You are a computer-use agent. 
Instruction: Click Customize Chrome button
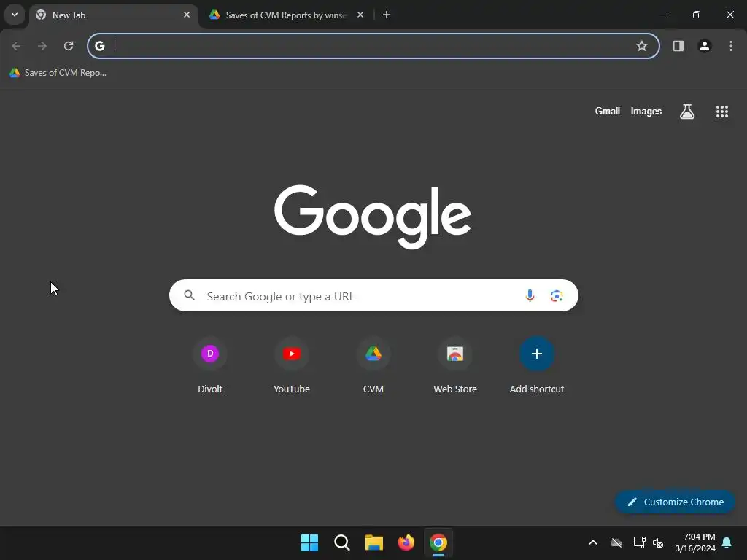(675, 502)
